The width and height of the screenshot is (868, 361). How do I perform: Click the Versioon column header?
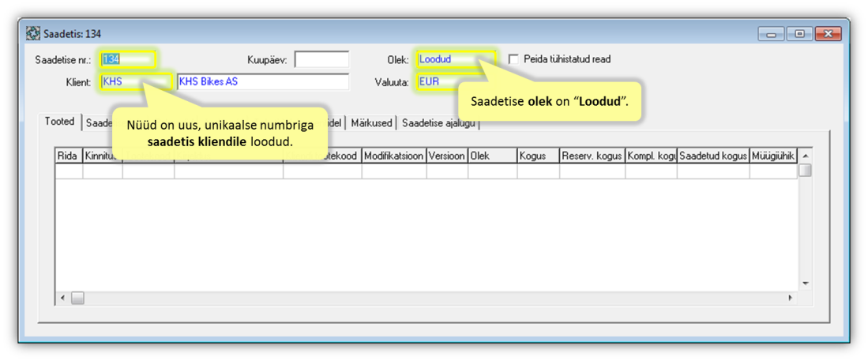click(447, 156)
